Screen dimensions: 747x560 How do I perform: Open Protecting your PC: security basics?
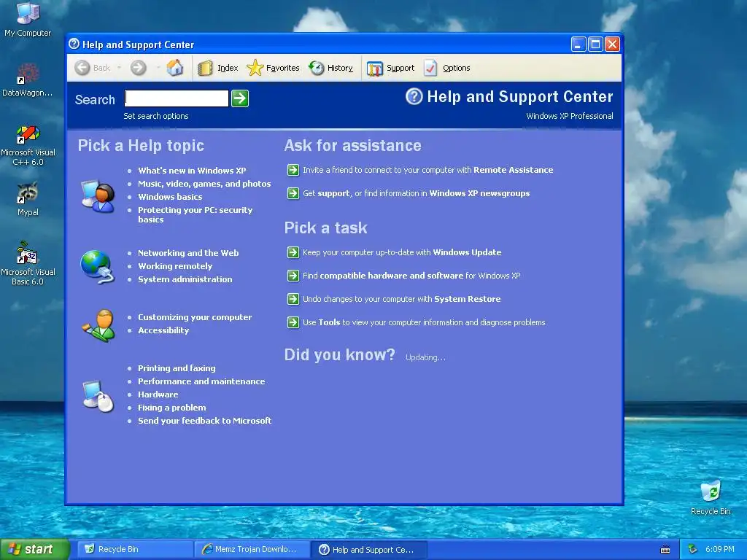(x=196, y=214)
